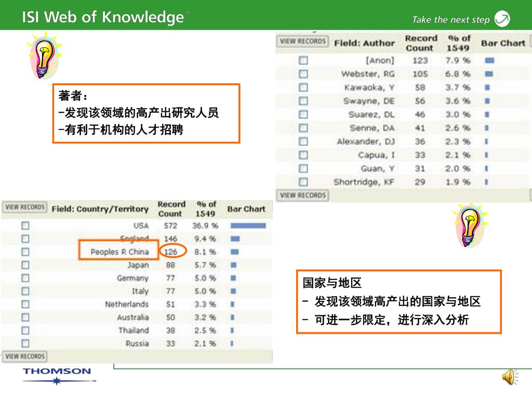Tick the Capua, I checkbox
Image resolution: width=532 pixels, height=399 pixels.
[x=303, y=155]
